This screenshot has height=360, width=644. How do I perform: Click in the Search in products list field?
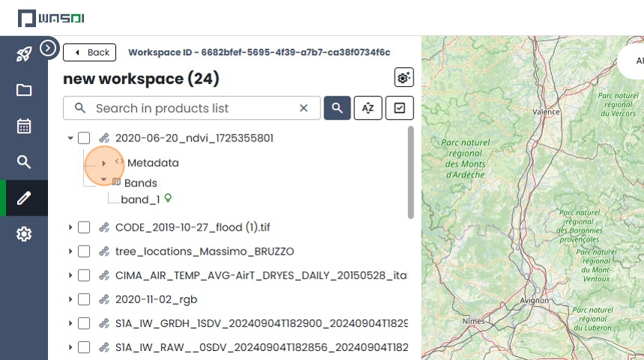192,108
